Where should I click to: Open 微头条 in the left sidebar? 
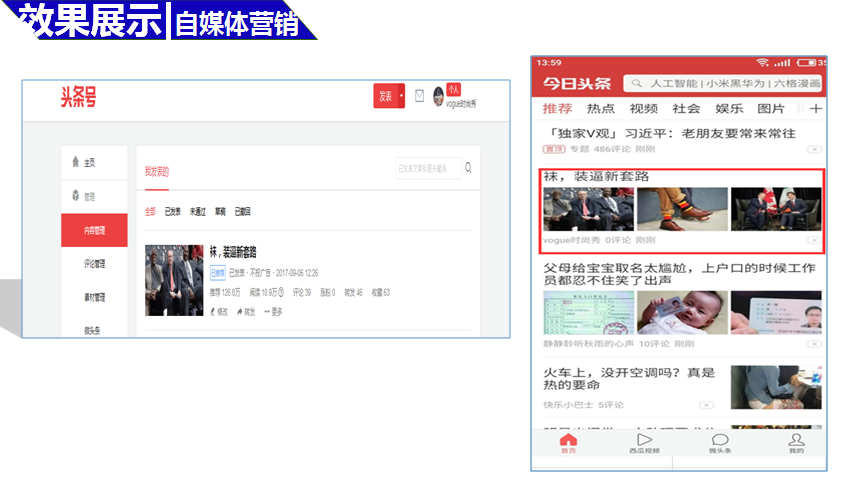(x=92, y=330)
